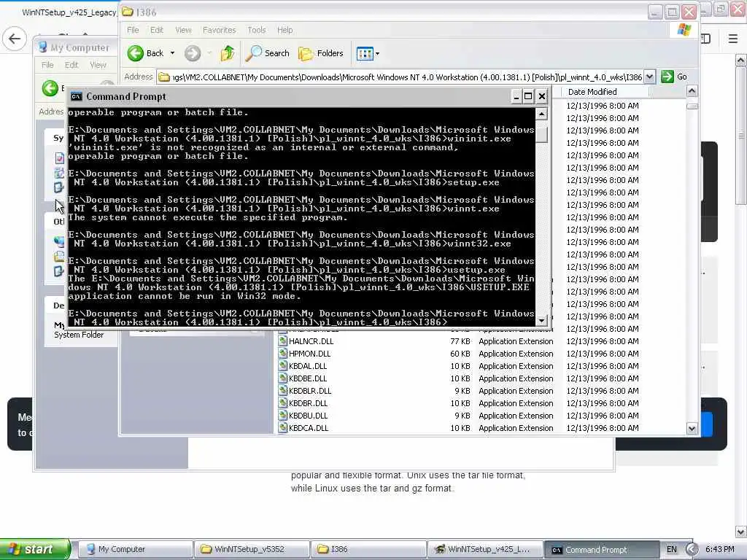Click the Back button in I386 window
This screenshot has width=747, height=560.
pos(145,53)
